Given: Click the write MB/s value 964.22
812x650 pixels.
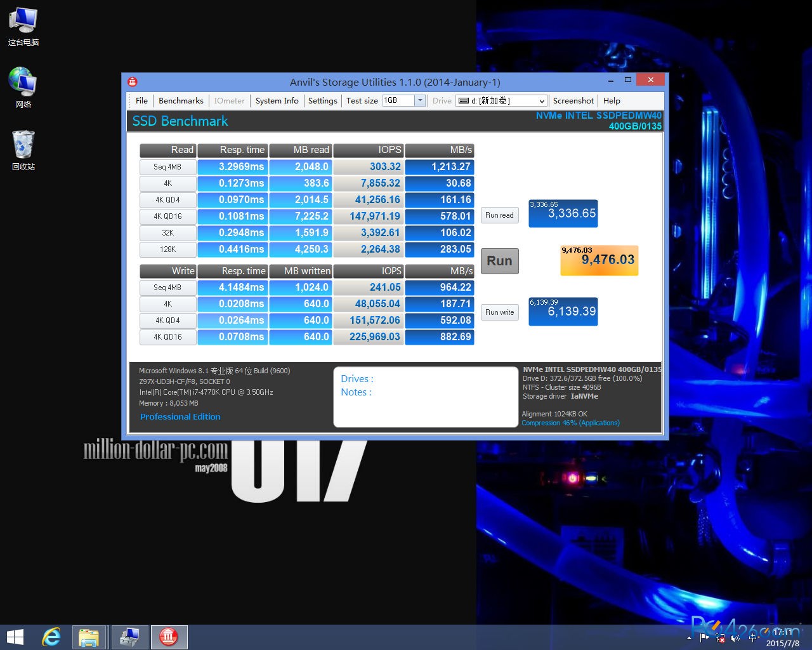Looking at the screenshot, I should tap(440, 288).
